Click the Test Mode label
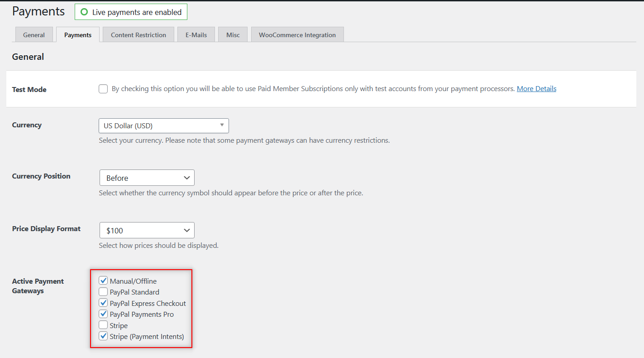 (x=29, y=89)
